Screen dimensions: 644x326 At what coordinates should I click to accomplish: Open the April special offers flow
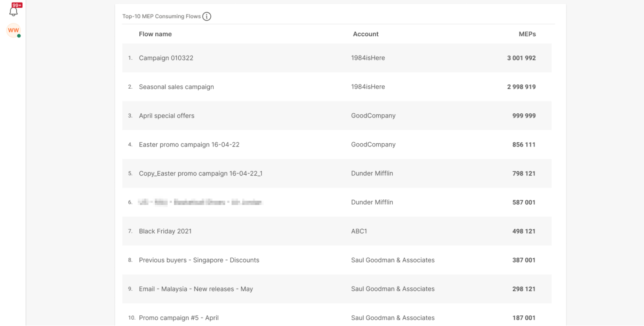coord(166,116)
